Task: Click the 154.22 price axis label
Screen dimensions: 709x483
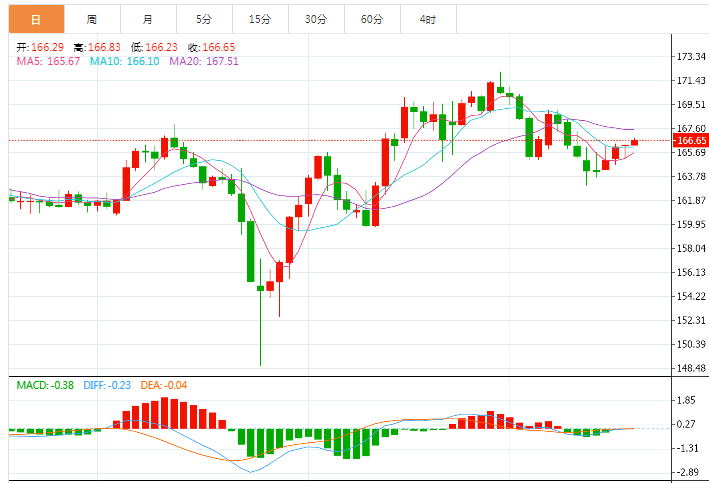Action: pyautogui.click(x=690, y=296)
